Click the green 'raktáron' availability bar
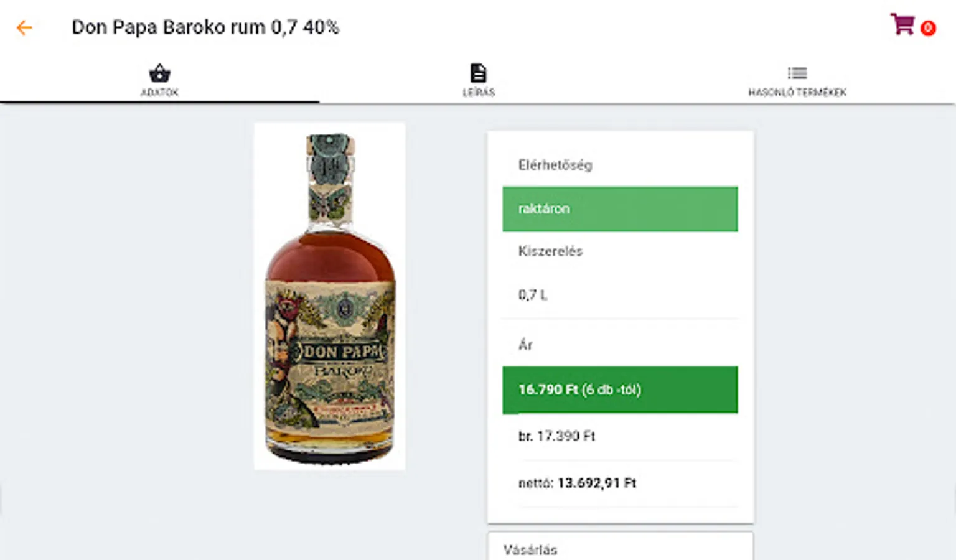 coord(620,209)
